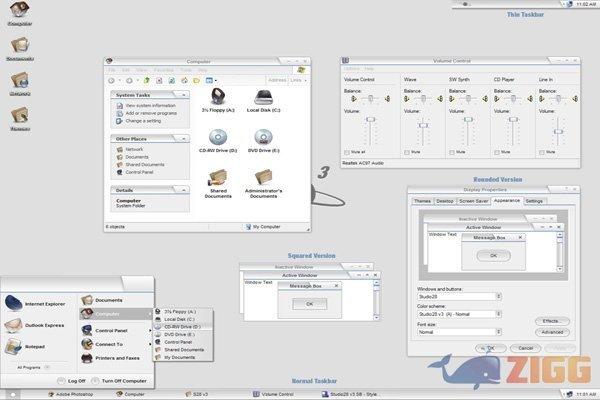Open the CD-RW Drive (D:) icon
The image size is (600, 400).
(218, 135)
